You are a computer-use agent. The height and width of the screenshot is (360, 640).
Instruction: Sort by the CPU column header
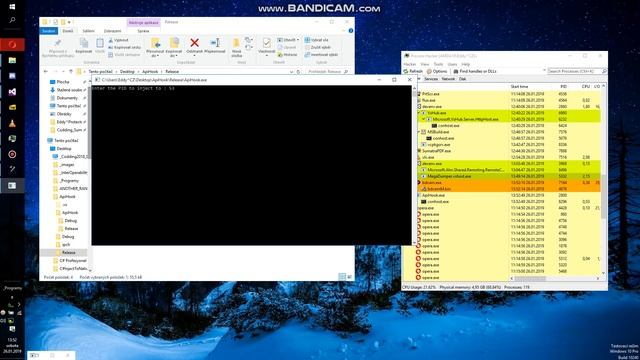[x=586, y=87]
